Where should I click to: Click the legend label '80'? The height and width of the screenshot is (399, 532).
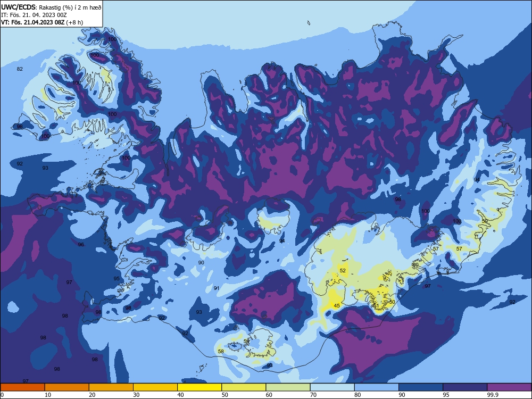(358, 395)
